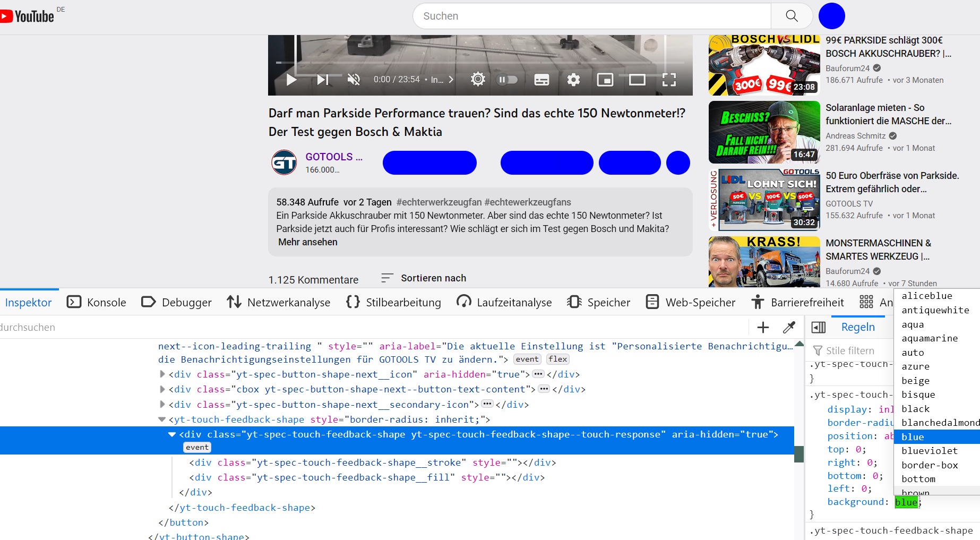This screenshot has height=540, width=980.
Task: Open the GOTOOLS channel avatar
Action: coord(284,162)
